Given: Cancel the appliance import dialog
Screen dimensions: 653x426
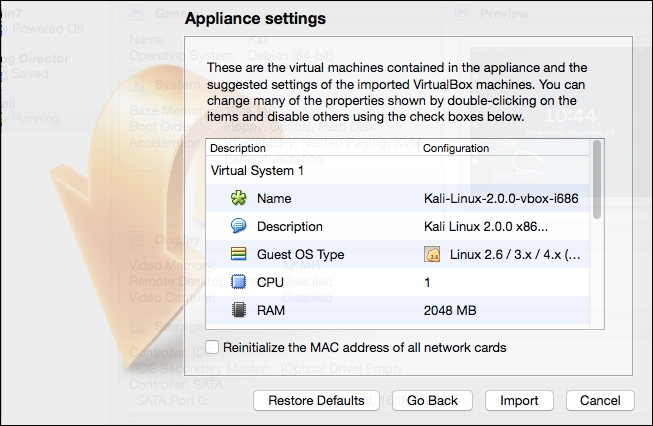Looking at the screenshot, I should tap(600, 400).
